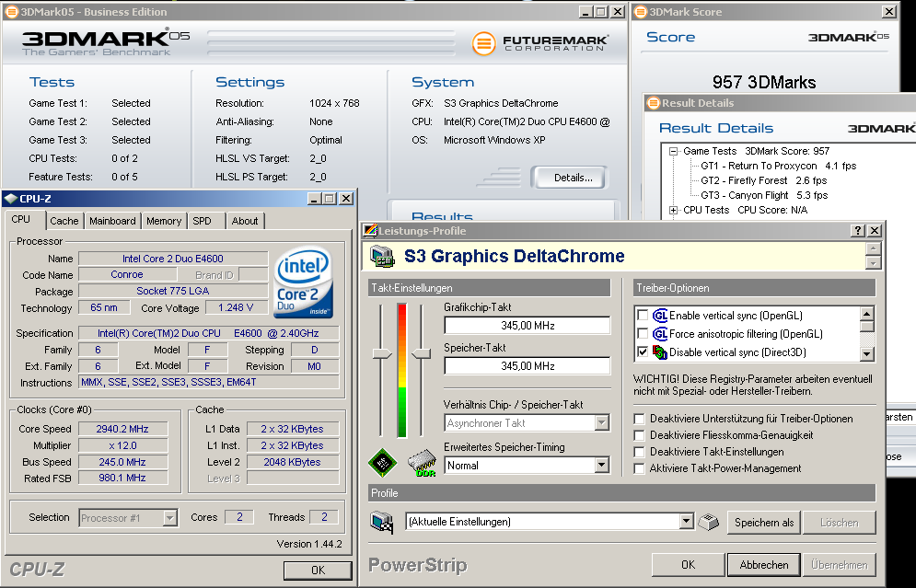
Task: Open the Processor #1 selection dropdown
Action: [170, 518]
